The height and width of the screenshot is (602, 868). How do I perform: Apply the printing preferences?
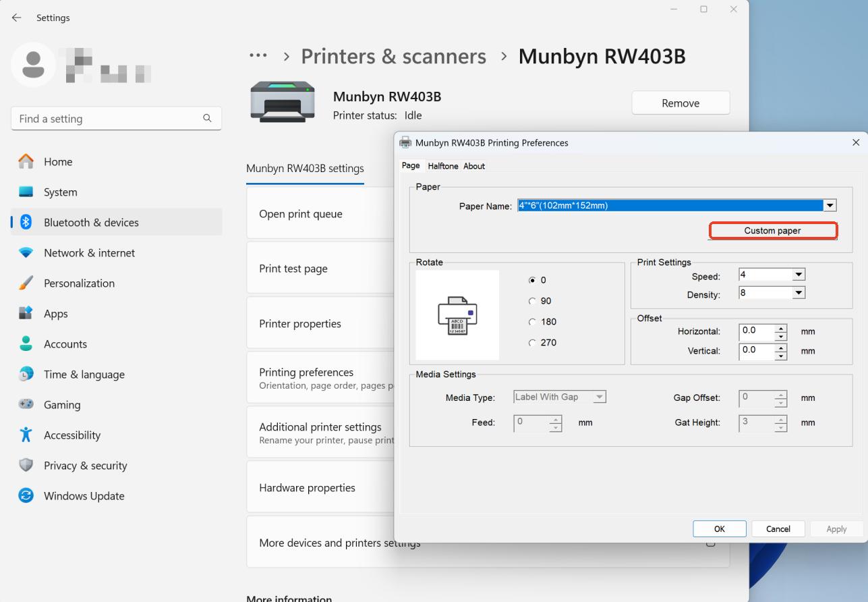836,528
